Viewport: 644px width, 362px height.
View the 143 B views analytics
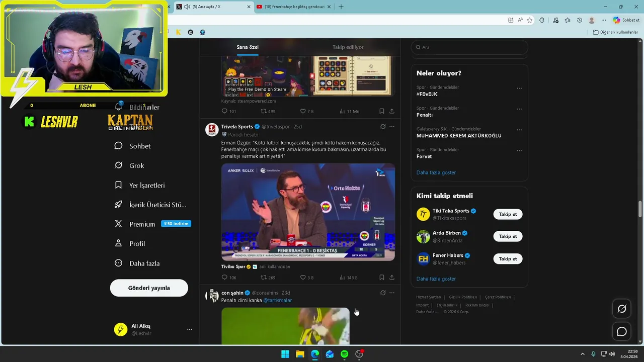click(349, 278)
